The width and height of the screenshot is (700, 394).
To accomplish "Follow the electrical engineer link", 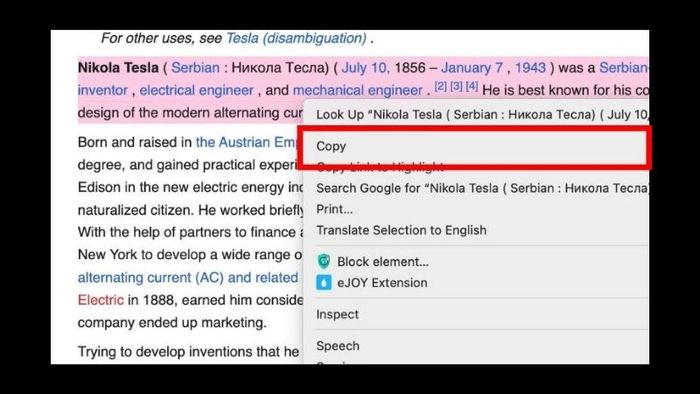I will (x=196, y=91).
